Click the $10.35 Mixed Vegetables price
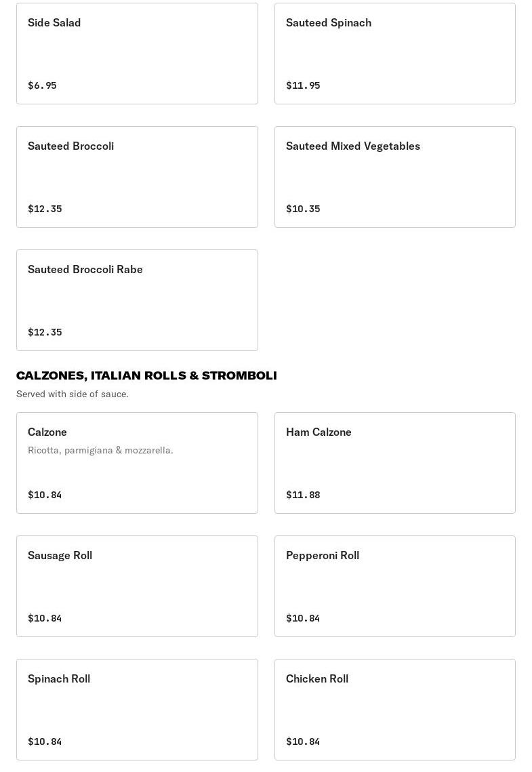The height and width of the screenshot is (772, 532). (303, 209)
